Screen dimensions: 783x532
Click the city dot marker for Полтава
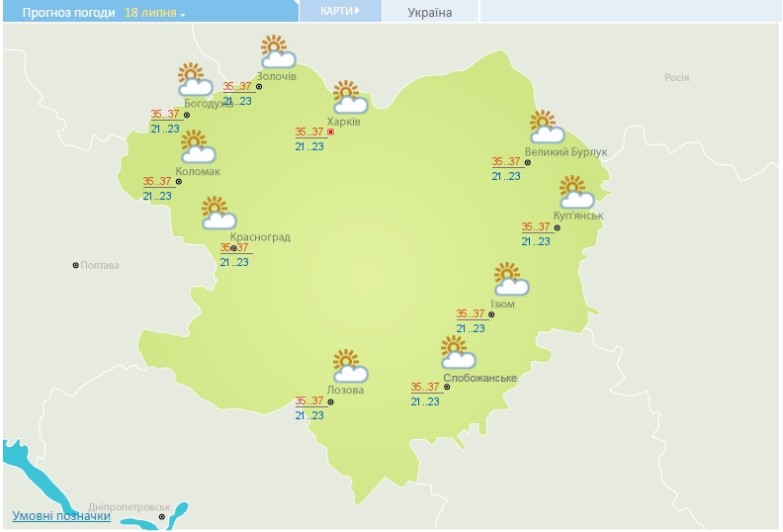tap(75, 265)
